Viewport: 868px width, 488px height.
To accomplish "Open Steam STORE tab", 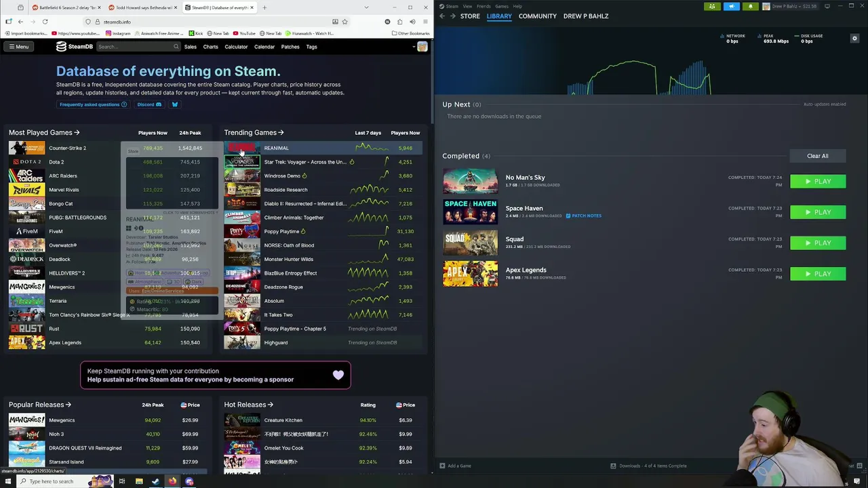I will tap(470, 16).
